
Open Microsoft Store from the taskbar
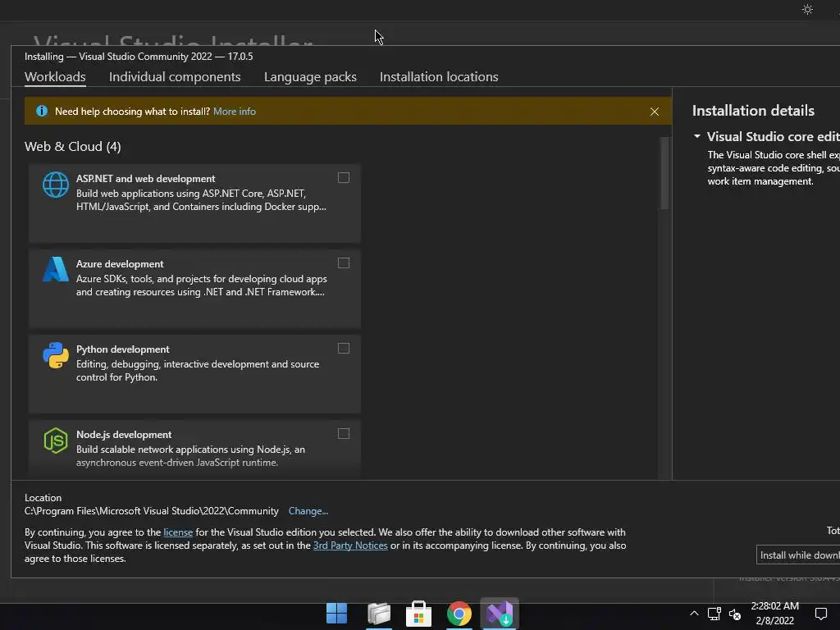point(418,614)
